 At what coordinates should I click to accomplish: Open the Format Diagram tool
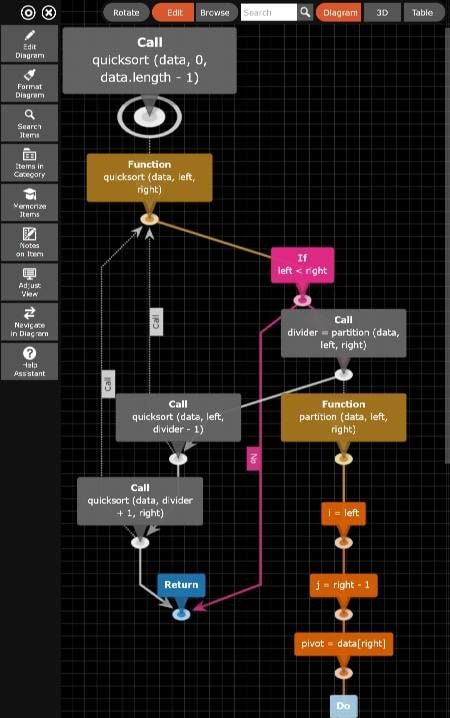coord(30,84)
